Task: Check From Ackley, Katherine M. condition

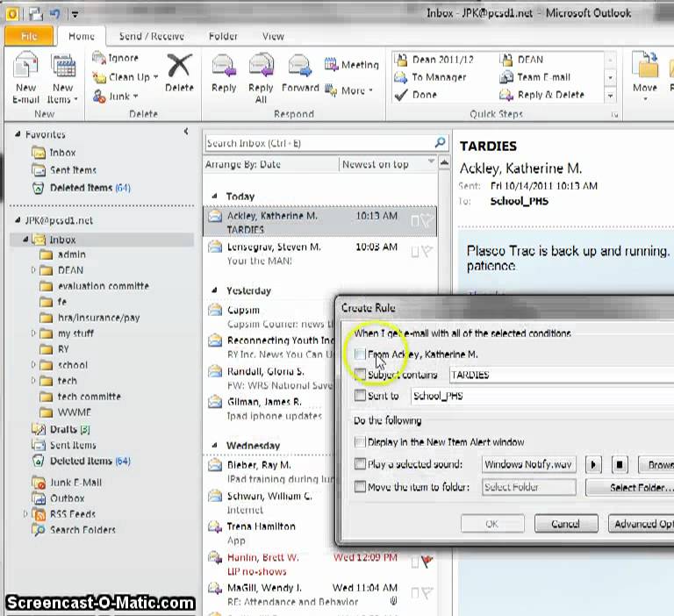Action: point(360,355)
